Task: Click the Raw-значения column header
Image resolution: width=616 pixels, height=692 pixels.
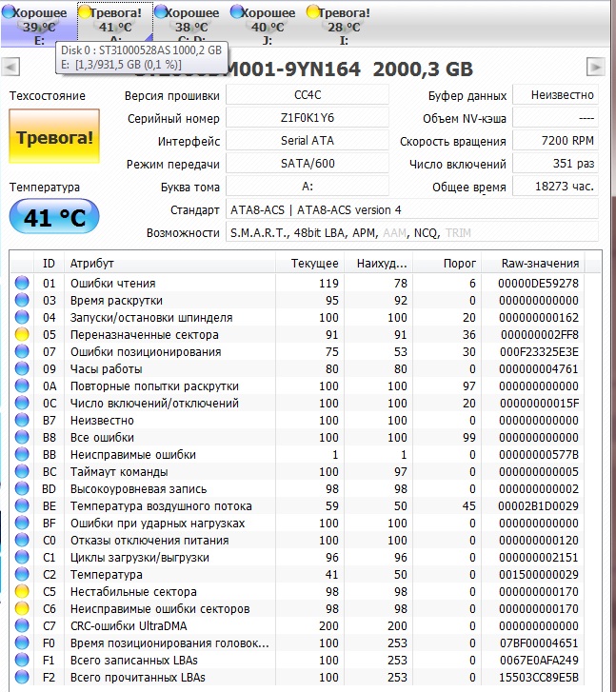Action: point(533,264)
